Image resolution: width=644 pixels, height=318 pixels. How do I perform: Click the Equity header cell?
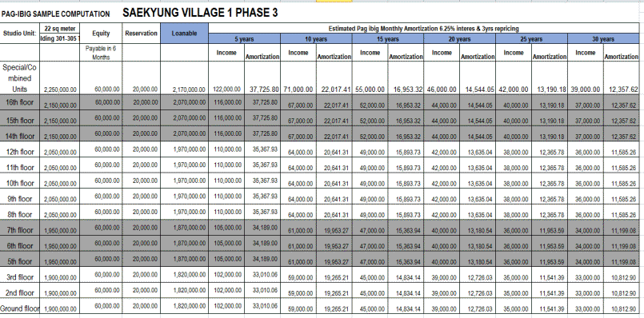point(101,34)
